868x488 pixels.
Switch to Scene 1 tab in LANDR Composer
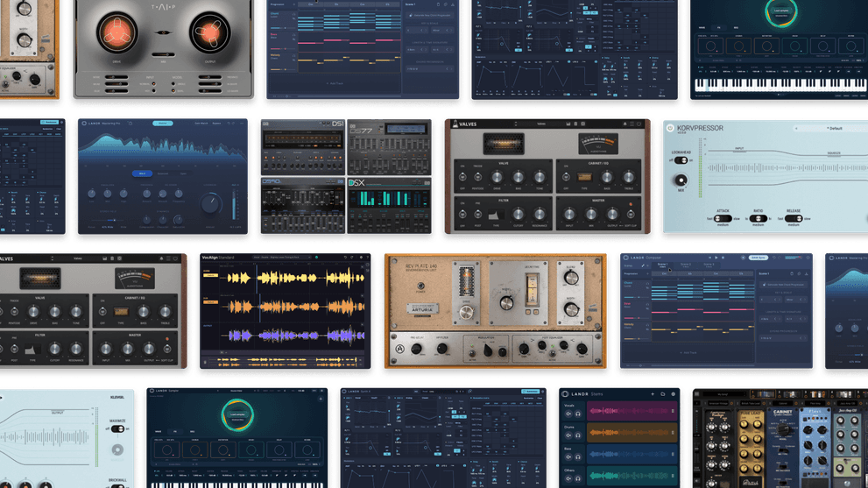[663, 265]
